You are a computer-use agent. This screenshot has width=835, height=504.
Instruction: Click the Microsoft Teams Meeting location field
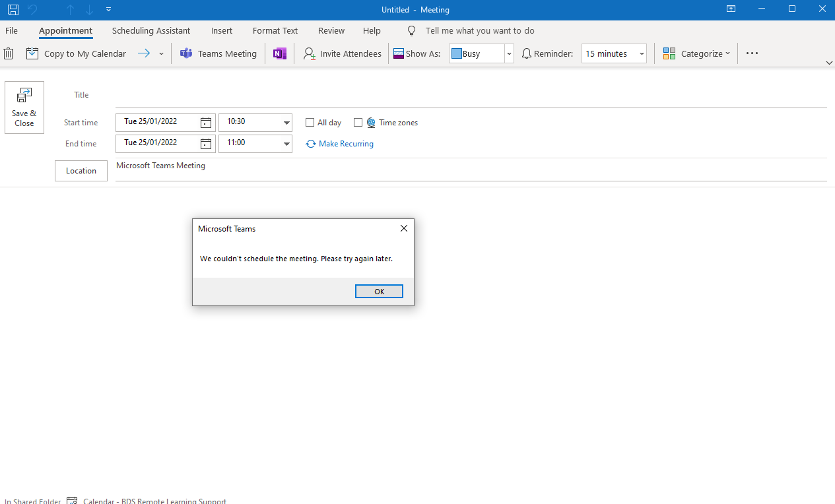[471, 170]
